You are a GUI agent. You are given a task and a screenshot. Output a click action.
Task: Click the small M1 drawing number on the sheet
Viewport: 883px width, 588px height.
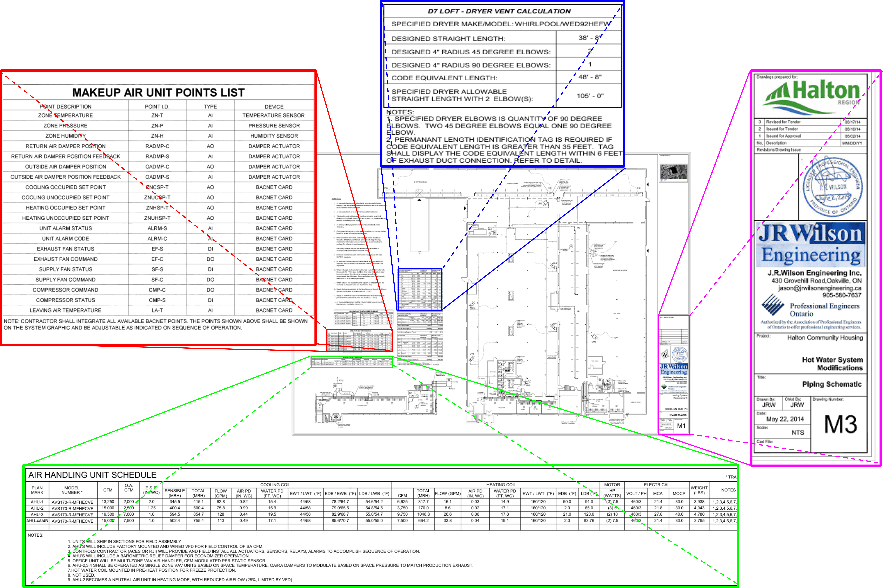681,426
